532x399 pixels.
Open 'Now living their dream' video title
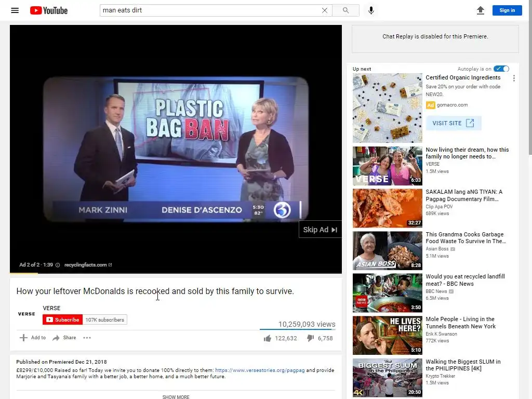pyautogui.click(x=467, y=153)
